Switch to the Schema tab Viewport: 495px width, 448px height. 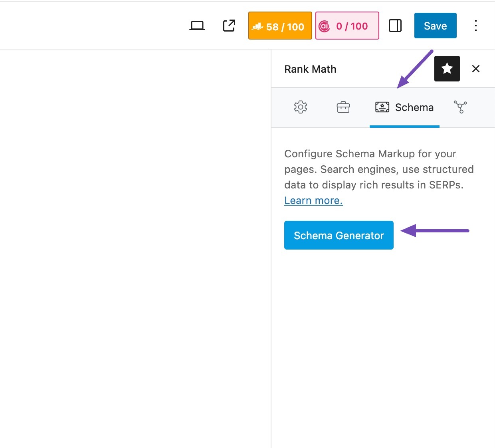404,107
